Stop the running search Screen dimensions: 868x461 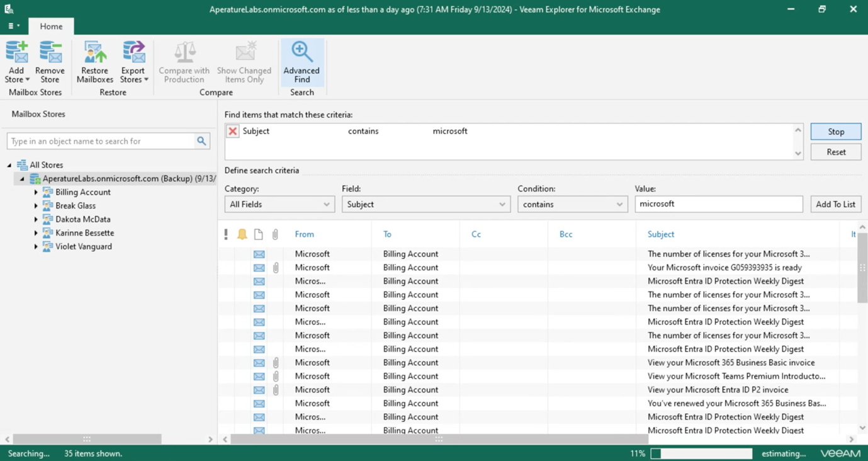coord(836,132)
